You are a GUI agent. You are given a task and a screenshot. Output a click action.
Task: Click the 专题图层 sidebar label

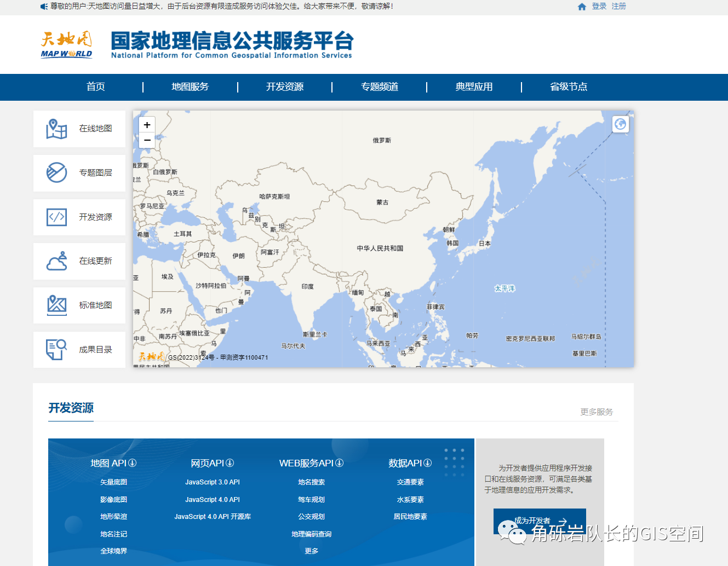pos(95,172)
